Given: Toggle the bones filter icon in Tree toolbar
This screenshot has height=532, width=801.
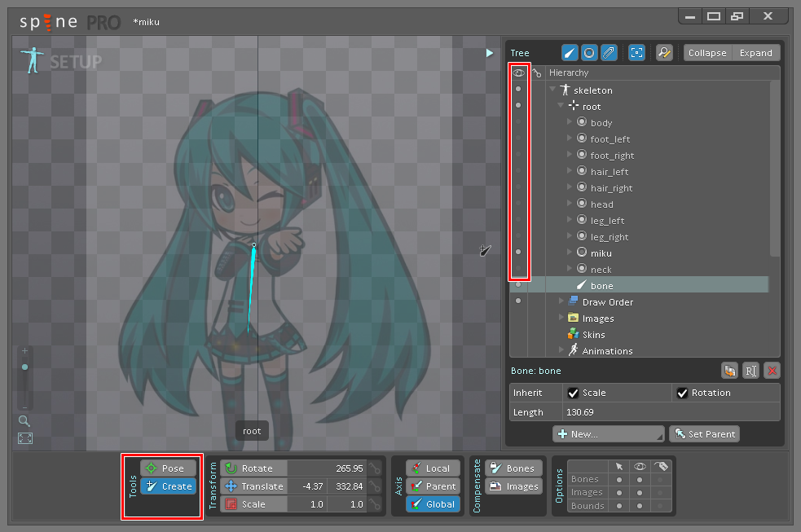Looking at the screenshot, I should (570, 53).
